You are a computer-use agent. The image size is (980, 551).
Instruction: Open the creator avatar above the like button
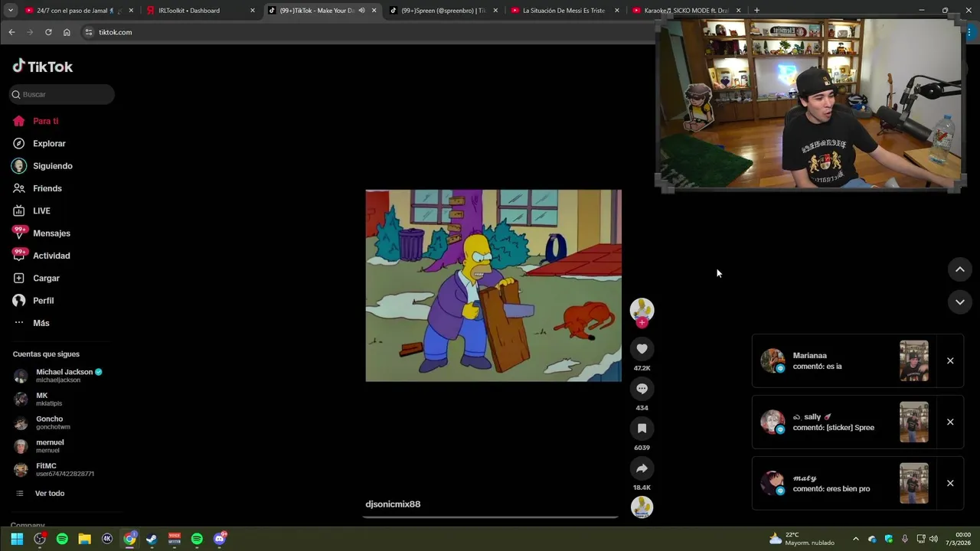click(x=642, y=308)
